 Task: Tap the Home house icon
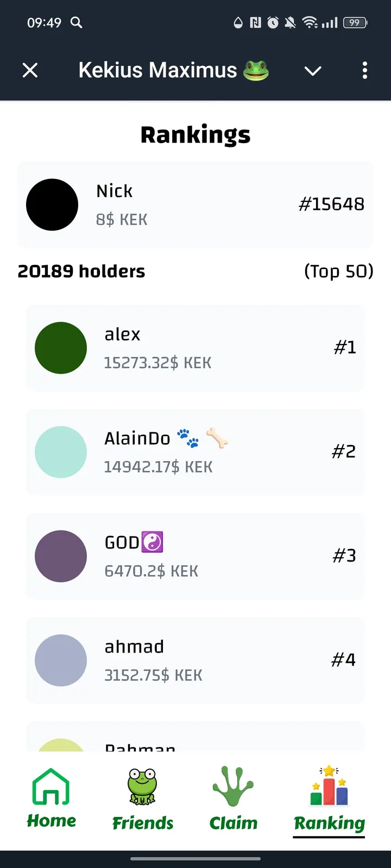(x=51, y=787)
